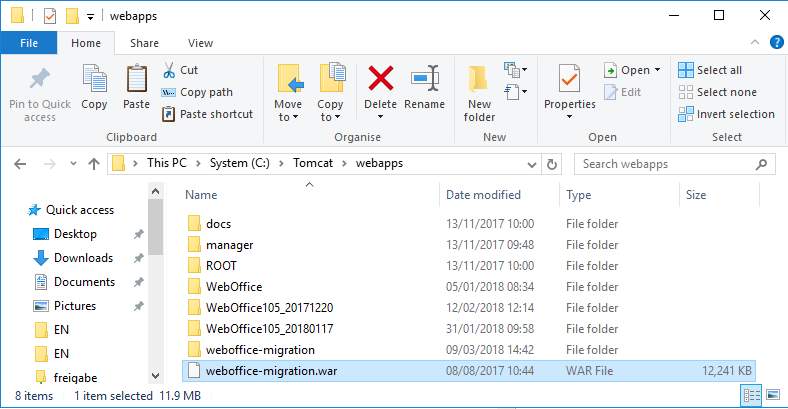Viewport: 788px width, 409px height.
Task: Open the recent locations dropdown
Action: coord(73,164)
